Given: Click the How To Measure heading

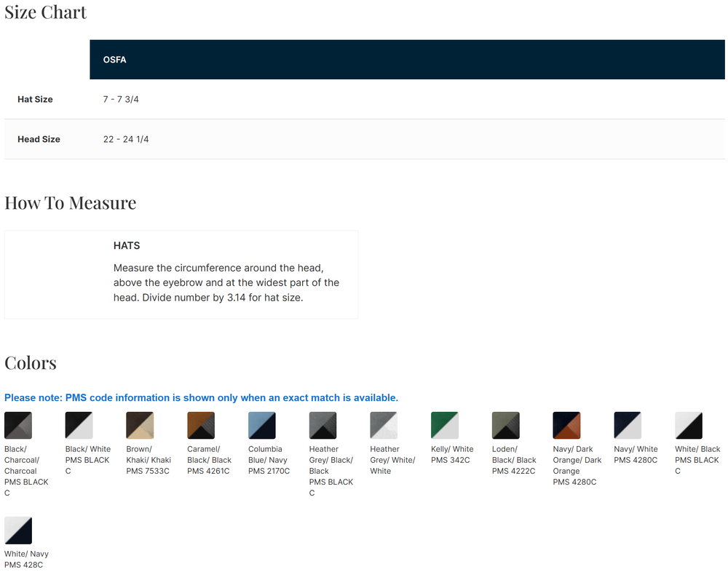Looking at the screenshot, I should pyautogui.click(x=71, y=203).
